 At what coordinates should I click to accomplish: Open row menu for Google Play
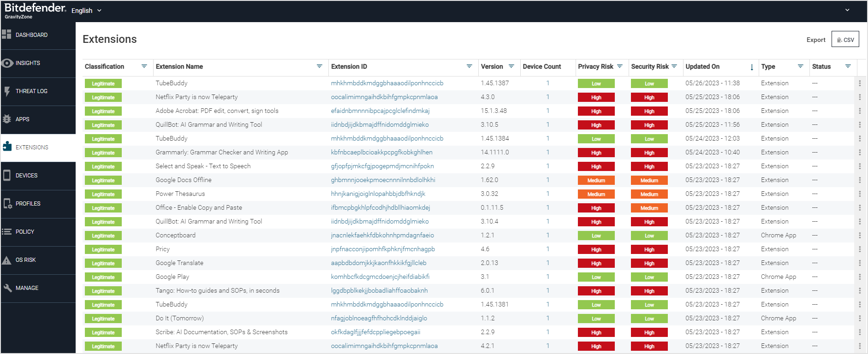(x=860, y=277)
